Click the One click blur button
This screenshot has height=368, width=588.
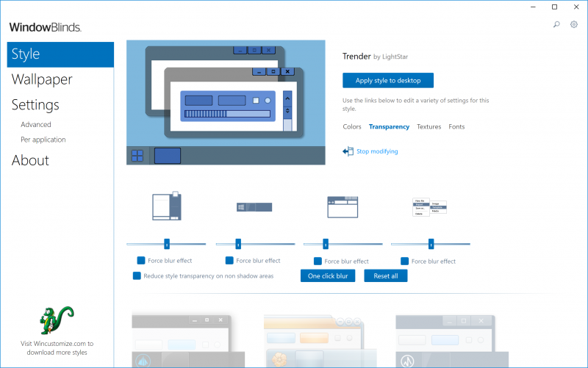click(x=328, y=275)
